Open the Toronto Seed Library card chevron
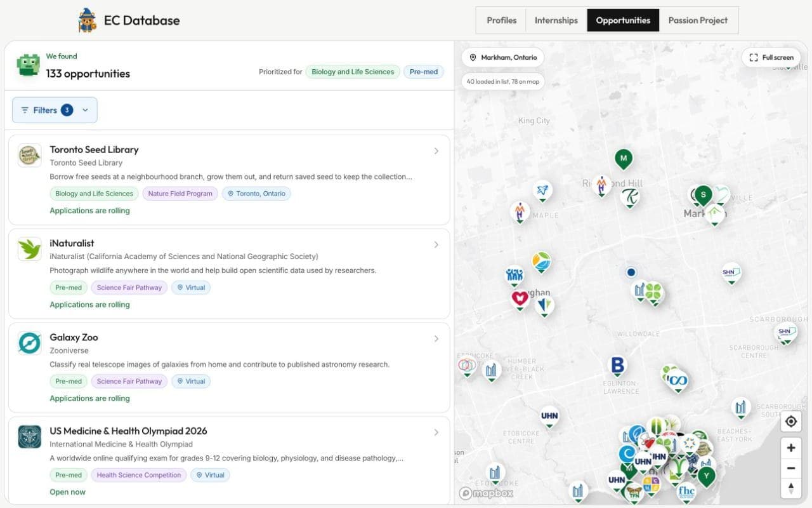 pyautogui.click(x=436, y=151)
